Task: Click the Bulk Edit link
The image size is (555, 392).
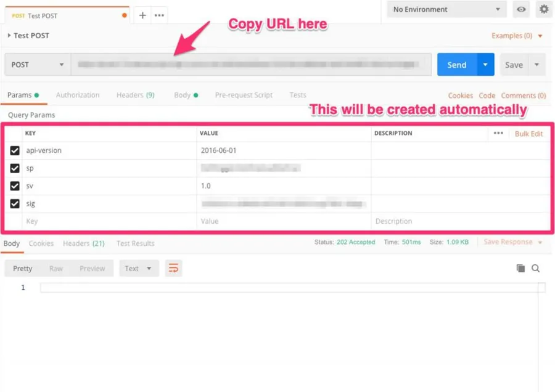Action: pyautogui.click(x=528, y=134)
